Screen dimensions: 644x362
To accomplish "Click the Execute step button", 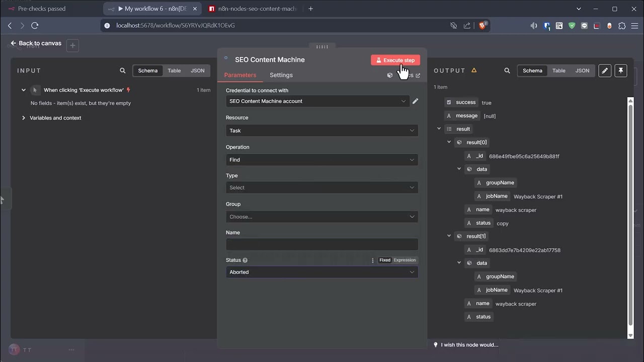I will coord(395,60).
